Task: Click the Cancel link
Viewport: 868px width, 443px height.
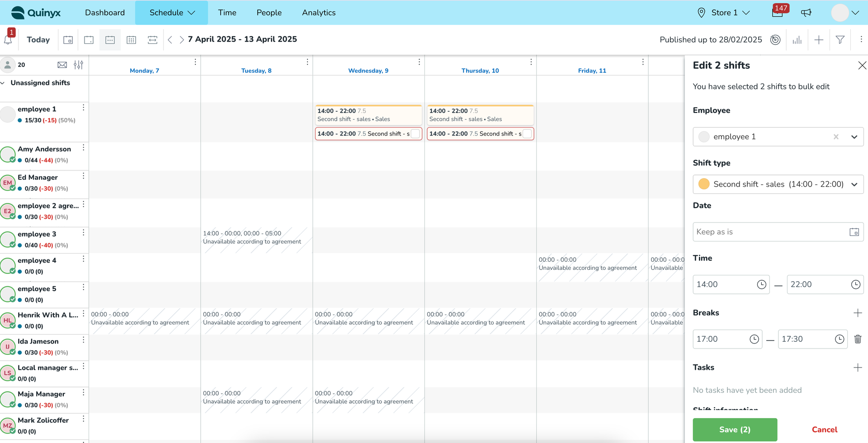Action: pos(825,429)
